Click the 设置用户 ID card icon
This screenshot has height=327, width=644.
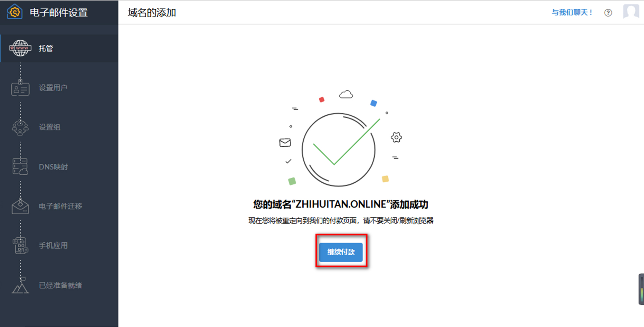point(20,88)
